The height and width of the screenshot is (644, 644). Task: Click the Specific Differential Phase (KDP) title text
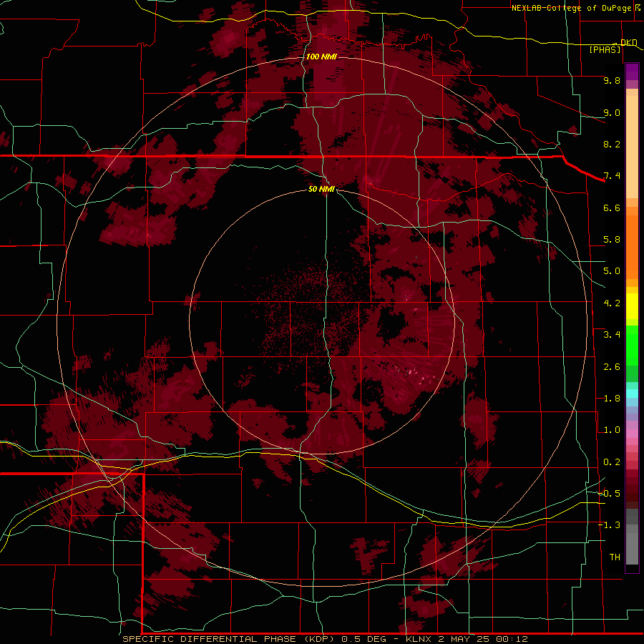tap(230, 639)
